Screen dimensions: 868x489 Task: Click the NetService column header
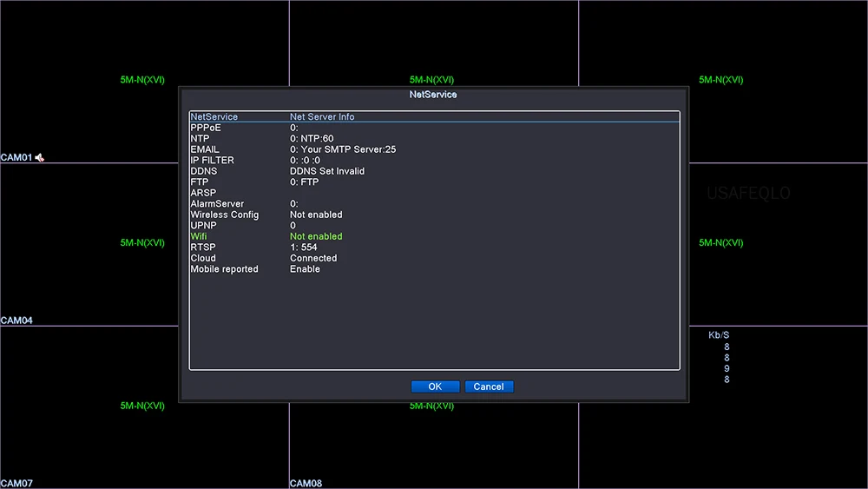click(x=214, y=117)
